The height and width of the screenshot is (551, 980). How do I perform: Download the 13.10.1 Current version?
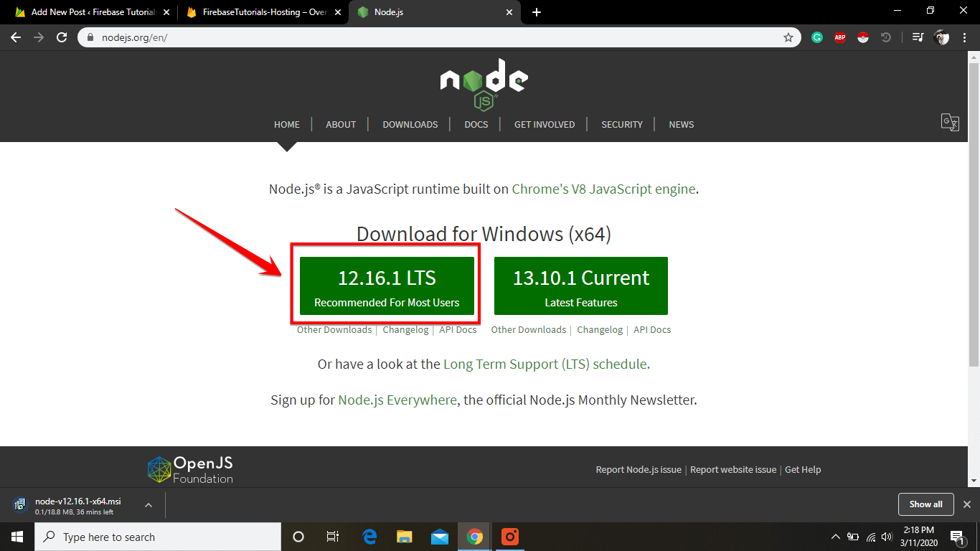tap(581, 286)
